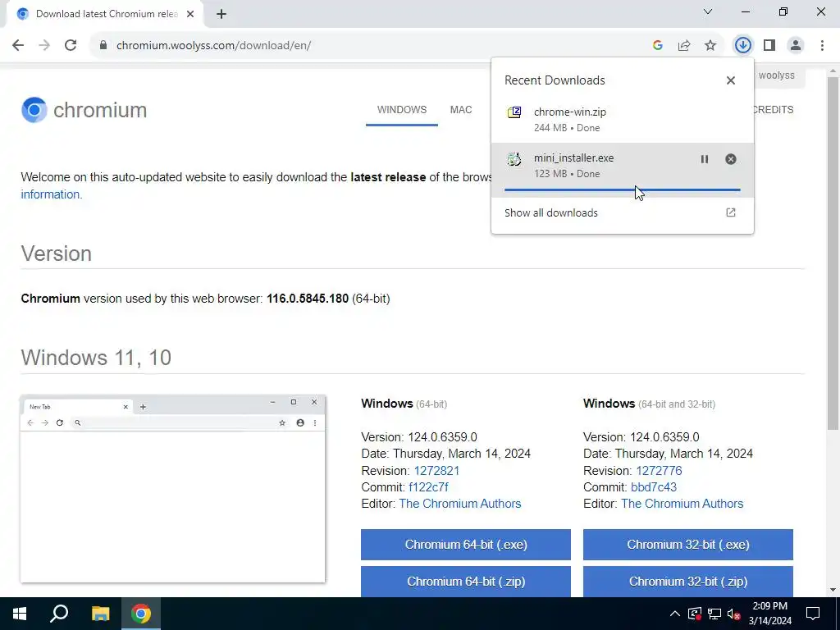Expand the tab search dropdown

point(708,11)
